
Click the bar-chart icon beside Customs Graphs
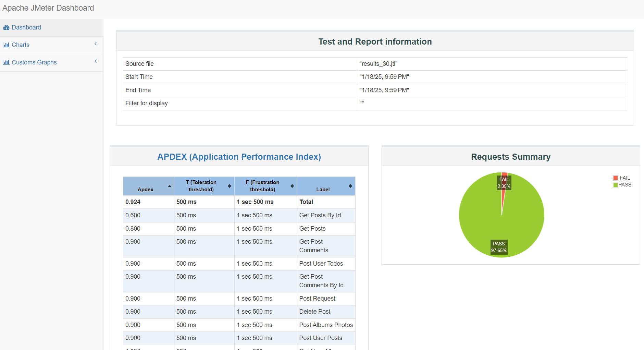tap(6, 62)
